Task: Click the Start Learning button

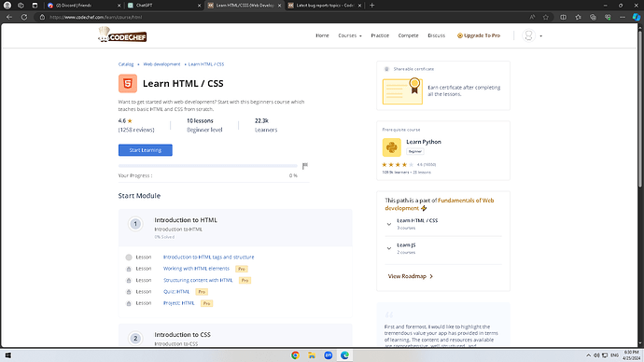Action: coord(146,150)
